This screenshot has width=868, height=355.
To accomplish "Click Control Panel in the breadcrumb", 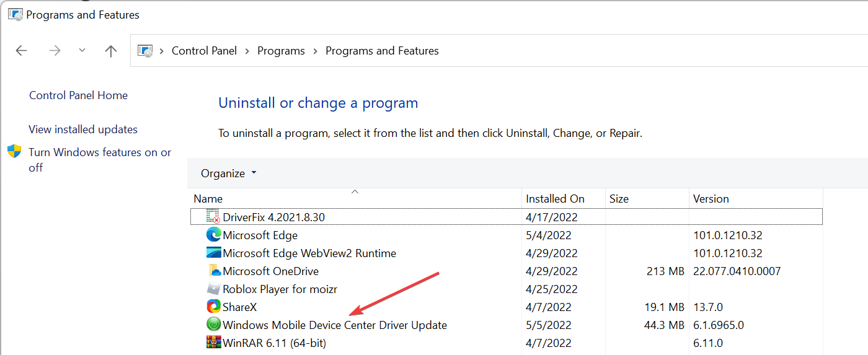I will point(204,51).
